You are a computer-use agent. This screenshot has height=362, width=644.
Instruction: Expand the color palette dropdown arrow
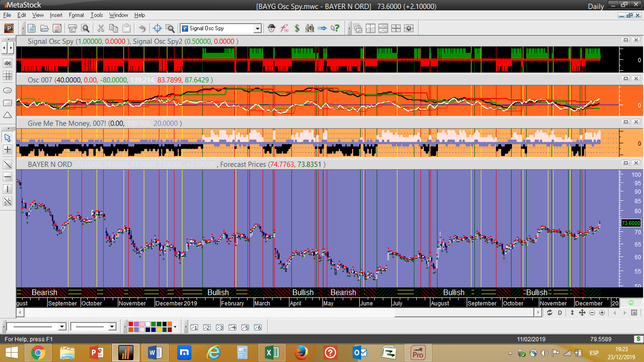(175, 327)
